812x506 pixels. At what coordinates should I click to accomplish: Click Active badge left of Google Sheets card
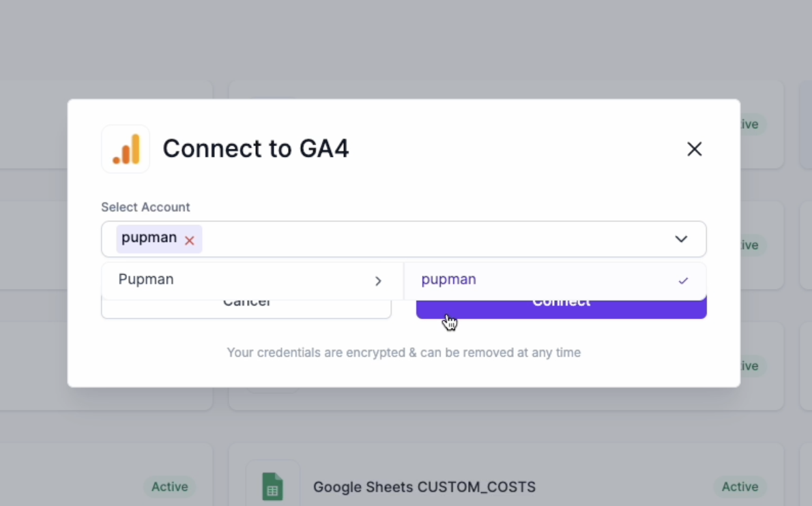pyautogui.click(x=169, y=487)
